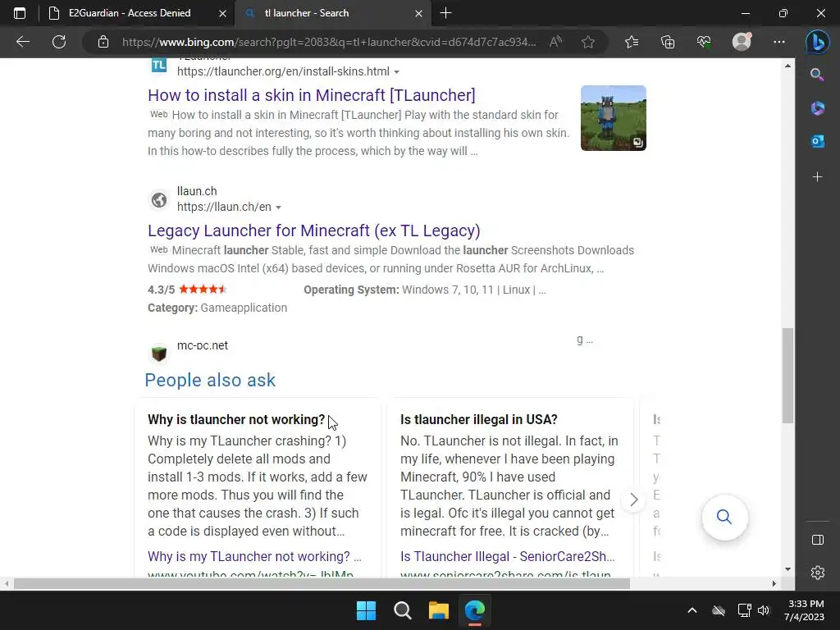Open taskbar Search

click(402, 610)
